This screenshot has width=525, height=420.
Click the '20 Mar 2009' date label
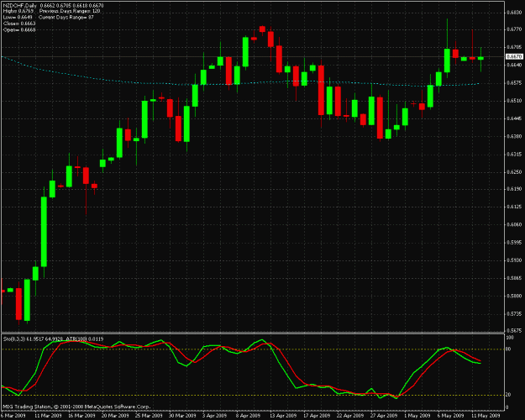pyautogui.click(x=115, y=416)
